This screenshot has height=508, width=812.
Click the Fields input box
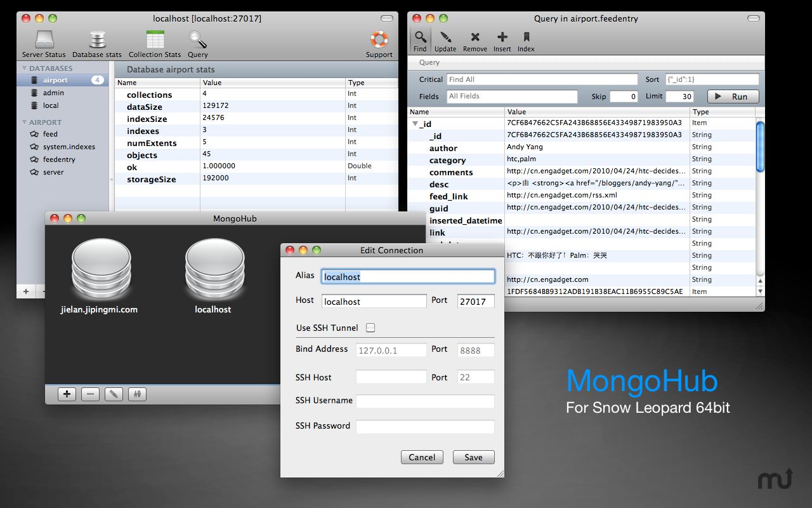pos(512,97)
